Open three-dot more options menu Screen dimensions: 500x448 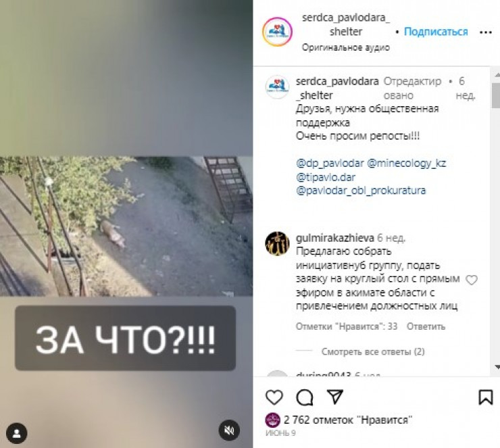tap(486, 32)
